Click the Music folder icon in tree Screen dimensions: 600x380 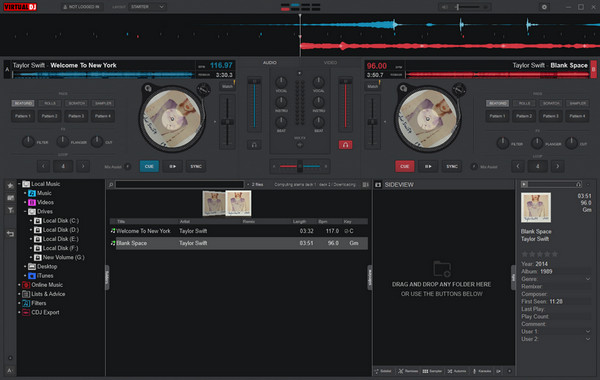tap(32, 193)
